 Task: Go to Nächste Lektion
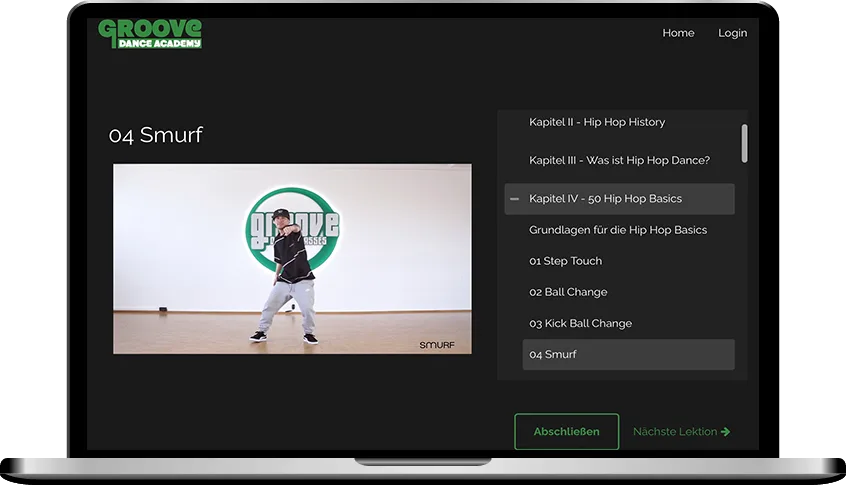681,432
